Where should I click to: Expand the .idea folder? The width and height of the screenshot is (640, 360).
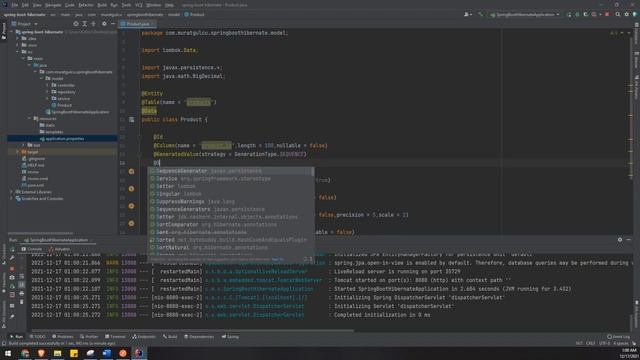point(18,39)
